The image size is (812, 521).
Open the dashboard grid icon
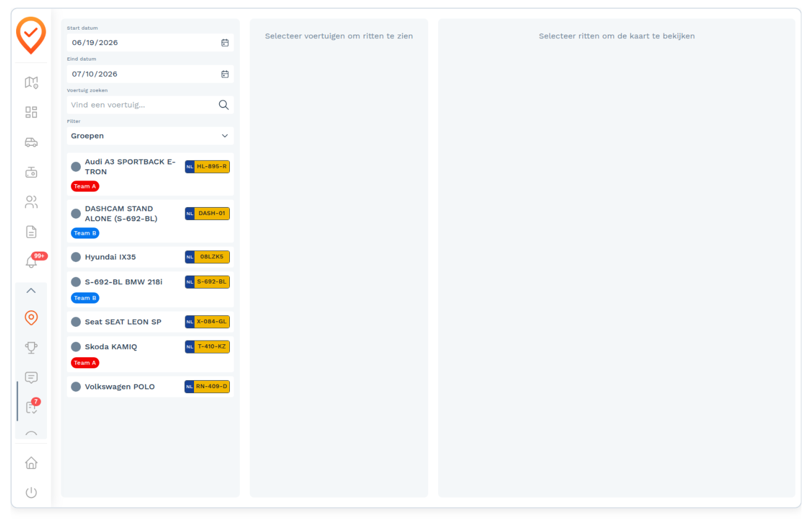click(x=31, y=112)
